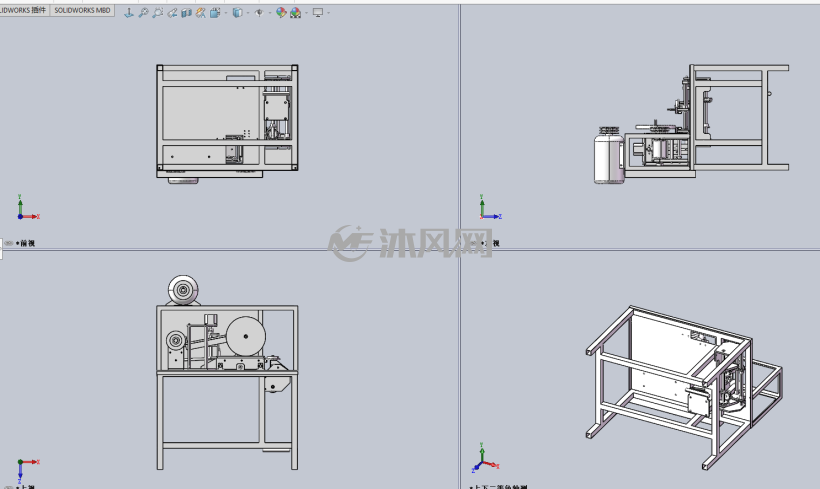Expand the Display Style dropdown arrow

248,13
